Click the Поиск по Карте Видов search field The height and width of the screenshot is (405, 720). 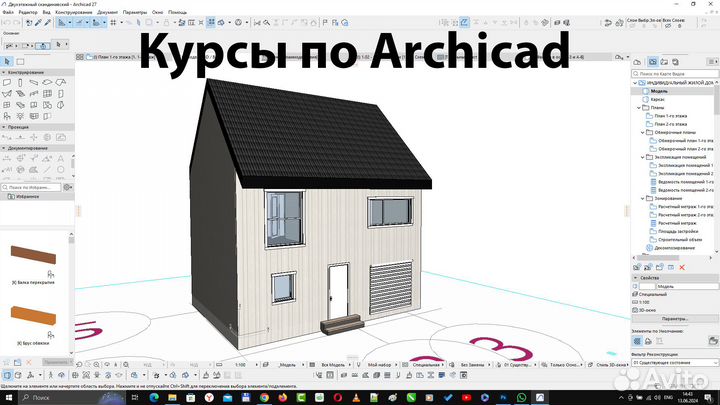675,73
